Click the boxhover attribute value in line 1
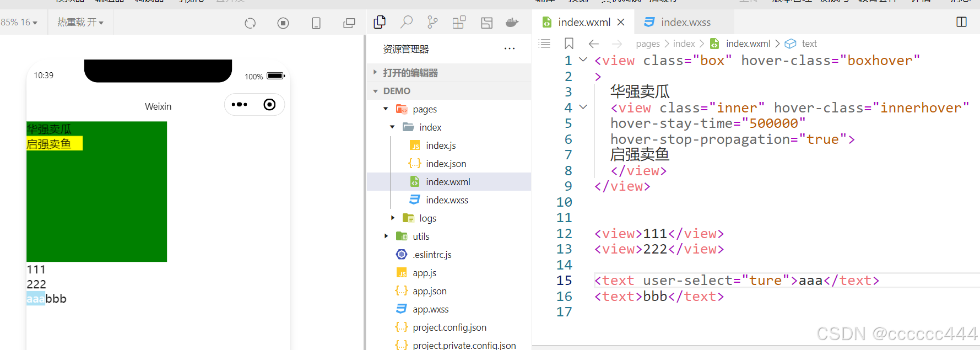The image size is (980, 350). click(880, 61)
